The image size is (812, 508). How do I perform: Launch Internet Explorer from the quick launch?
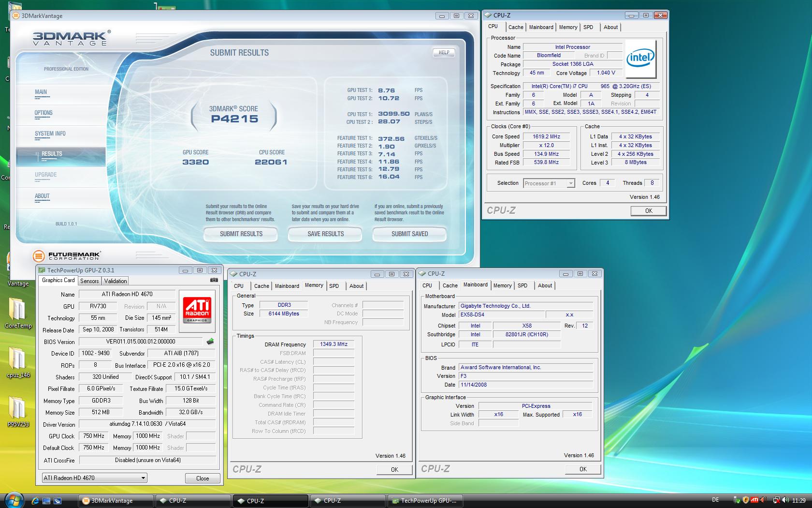pos(35,501)
